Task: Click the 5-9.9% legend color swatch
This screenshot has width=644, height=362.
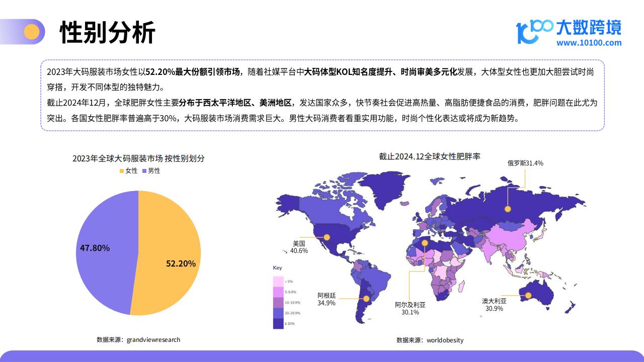Action: pos(278,292)
